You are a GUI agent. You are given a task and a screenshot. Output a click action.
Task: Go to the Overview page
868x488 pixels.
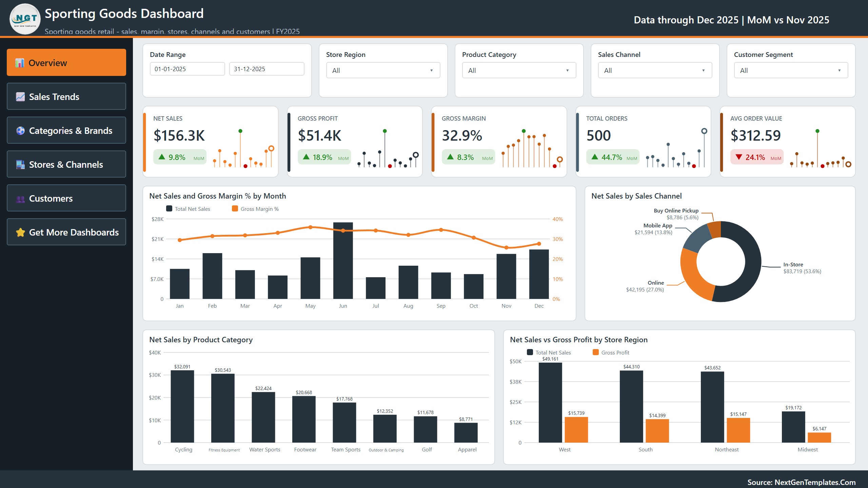point(66,62)
